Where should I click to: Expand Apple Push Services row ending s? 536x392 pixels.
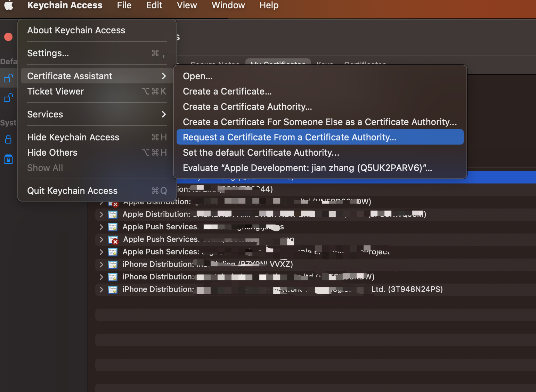101,227
